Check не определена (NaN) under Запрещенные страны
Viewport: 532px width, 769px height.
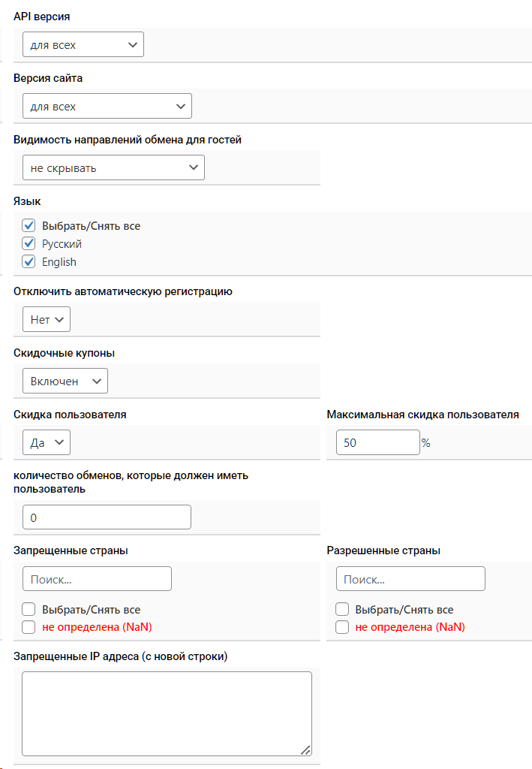point(29,627)
